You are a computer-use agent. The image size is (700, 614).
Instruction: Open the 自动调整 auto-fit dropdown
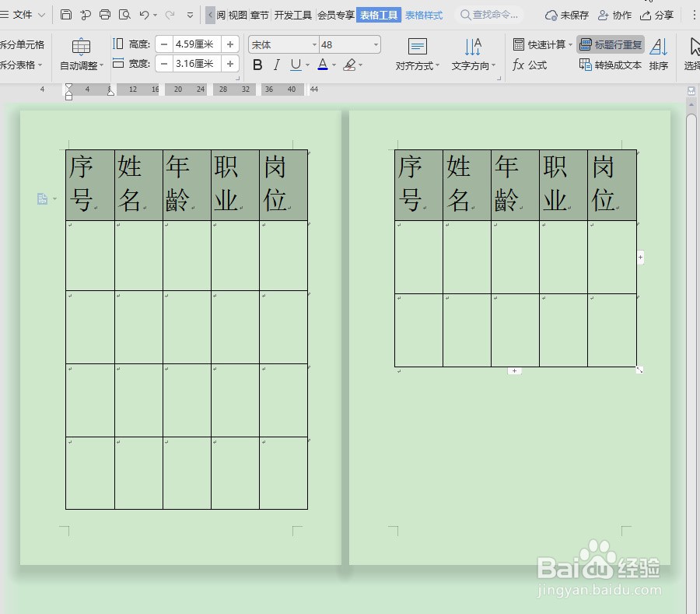click(80, 65)
